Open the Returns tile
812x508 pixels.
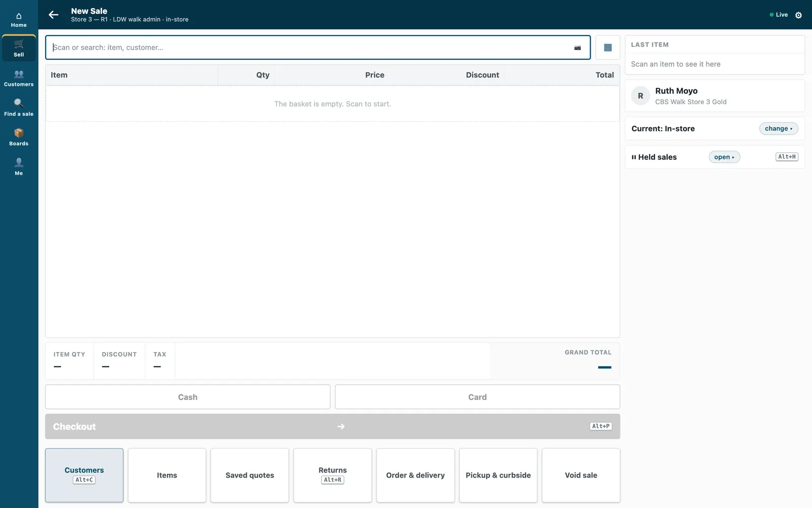pos(332,475)
